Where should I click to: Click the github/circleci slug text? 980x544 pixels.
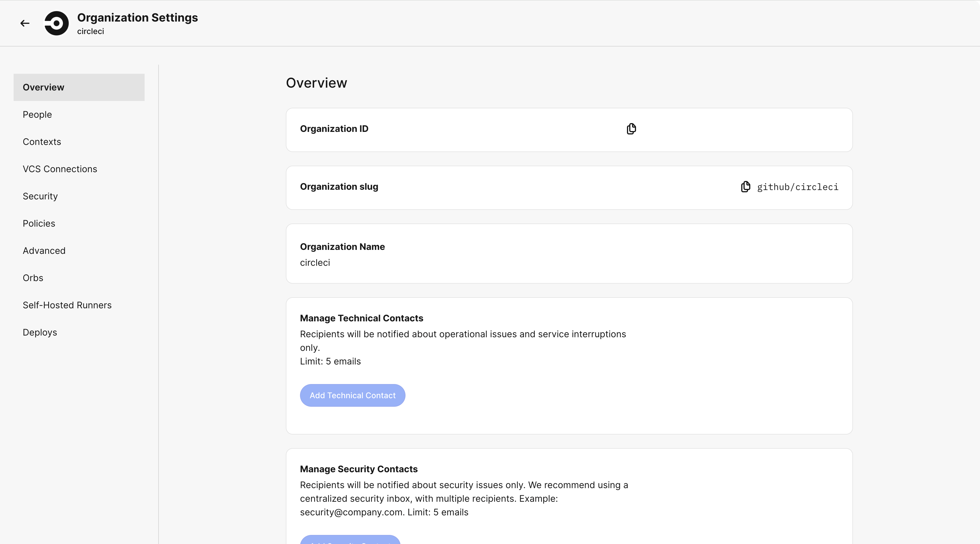[x=797, y=187]
